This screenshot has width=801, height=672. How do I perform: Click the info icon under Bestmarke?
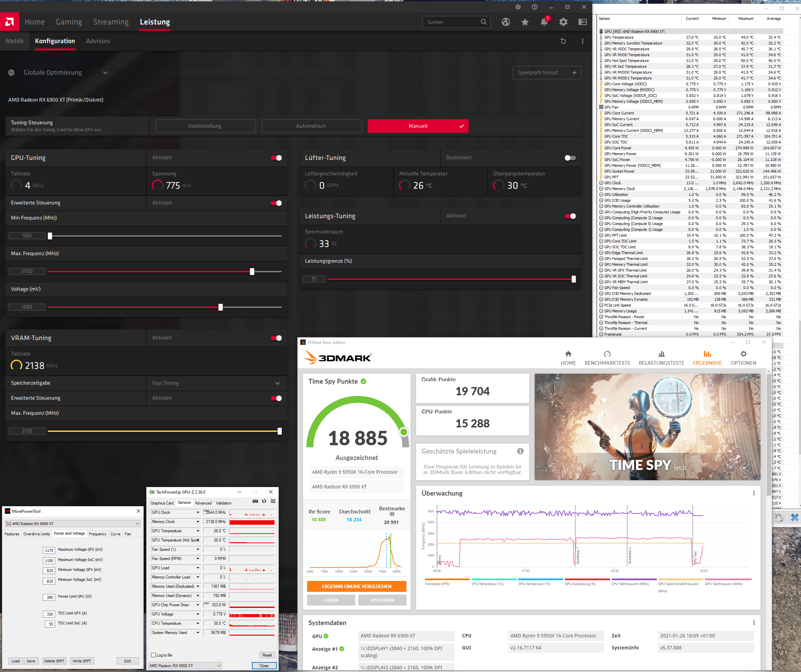392,514
